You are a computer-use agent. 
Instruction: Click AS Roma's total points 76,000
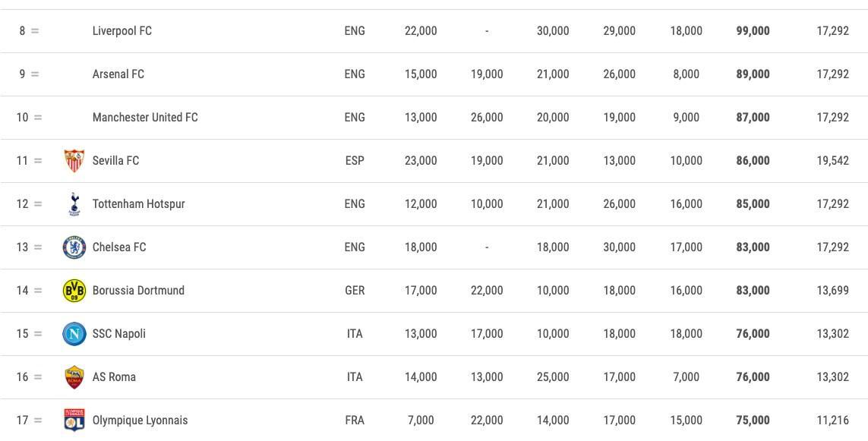point(753,376)
